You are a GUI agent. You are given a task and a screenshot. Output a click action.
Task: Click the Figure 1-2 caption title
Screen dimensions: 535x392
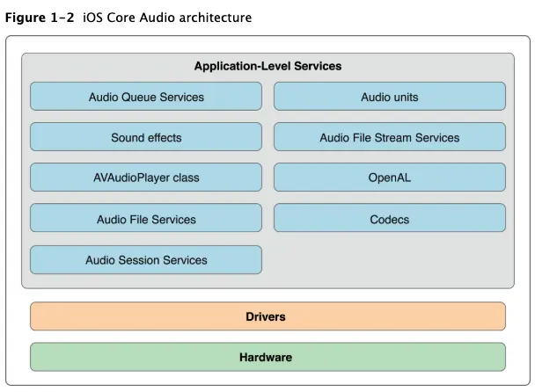point(128,18)
